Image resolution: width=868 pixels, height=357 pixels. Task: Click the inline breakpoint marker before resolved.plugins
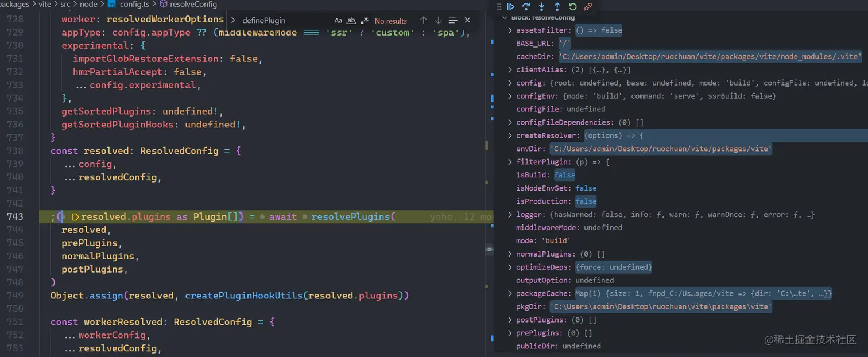pyautogui.click(x=75, y=217)
